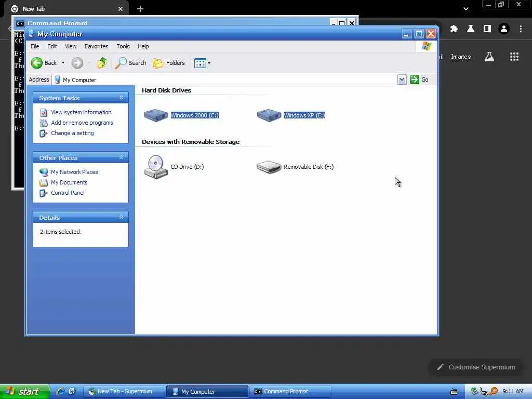
Task: Open the Back history dropdown arrow
Action: tap(63, 63)
